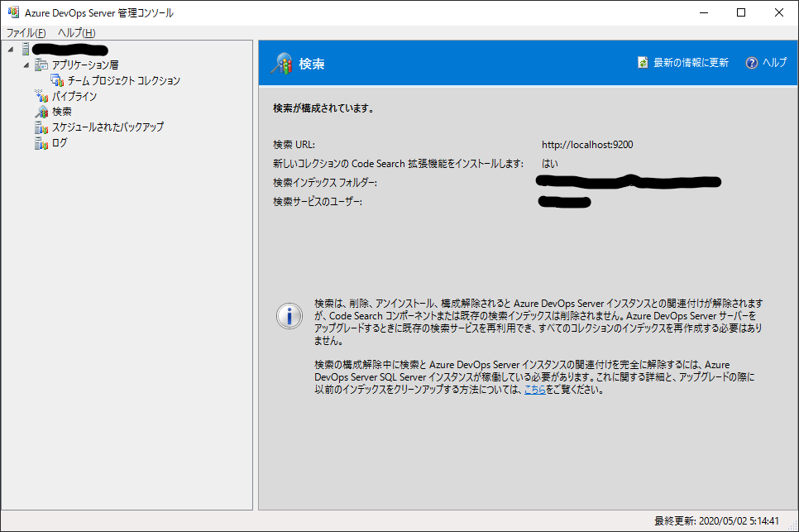Click 検索インデックス フォルダー: label

coord(325,182)
